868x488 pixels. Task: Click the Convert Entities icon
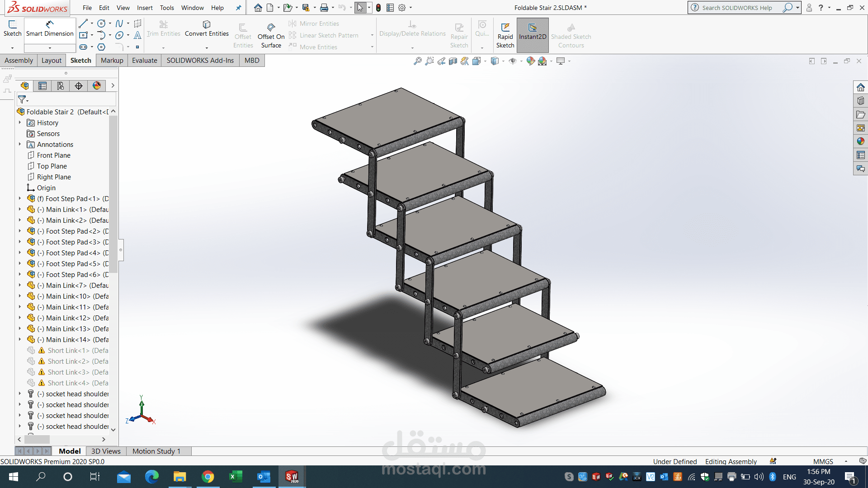pyautogui.click(x=207, y=24)
